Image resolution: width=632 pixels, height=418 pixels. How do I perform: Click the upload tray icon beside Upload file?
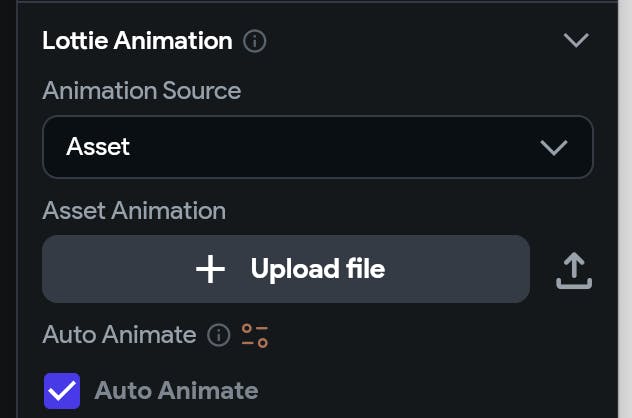574,270
